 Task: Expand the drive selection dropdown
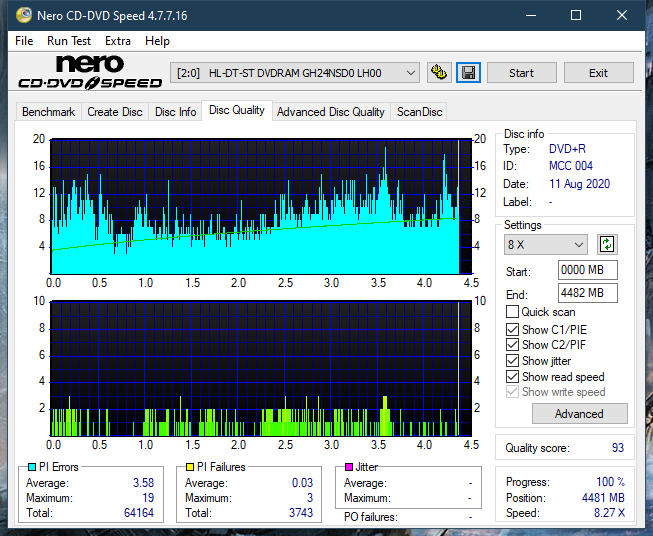pyautogui.click(x=411, y=73)
